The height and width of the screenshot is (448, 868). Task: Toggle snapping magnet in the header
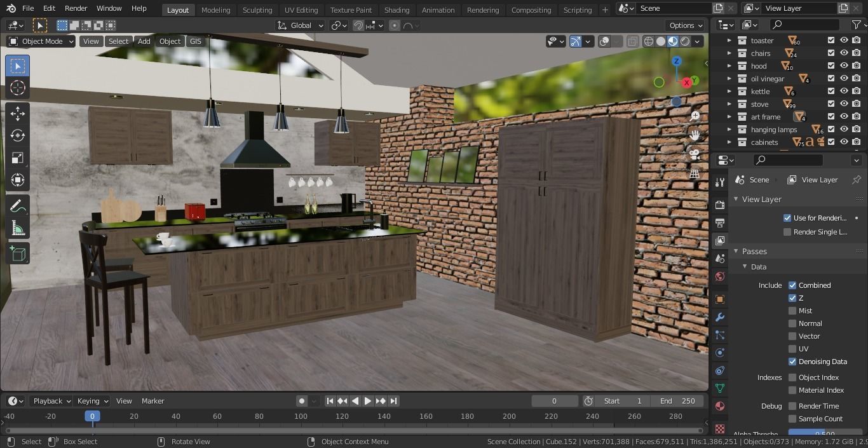(358, 25)
